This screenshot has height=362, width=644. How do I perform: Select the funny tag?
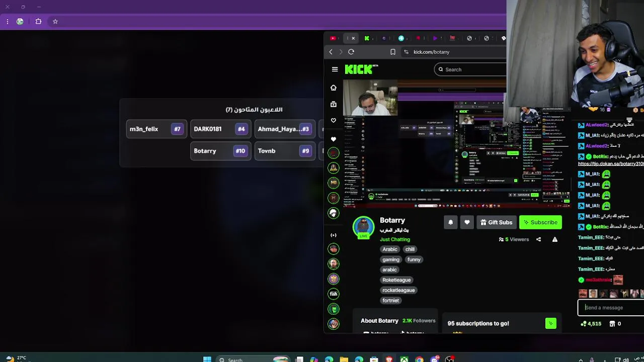click(414, 259)
